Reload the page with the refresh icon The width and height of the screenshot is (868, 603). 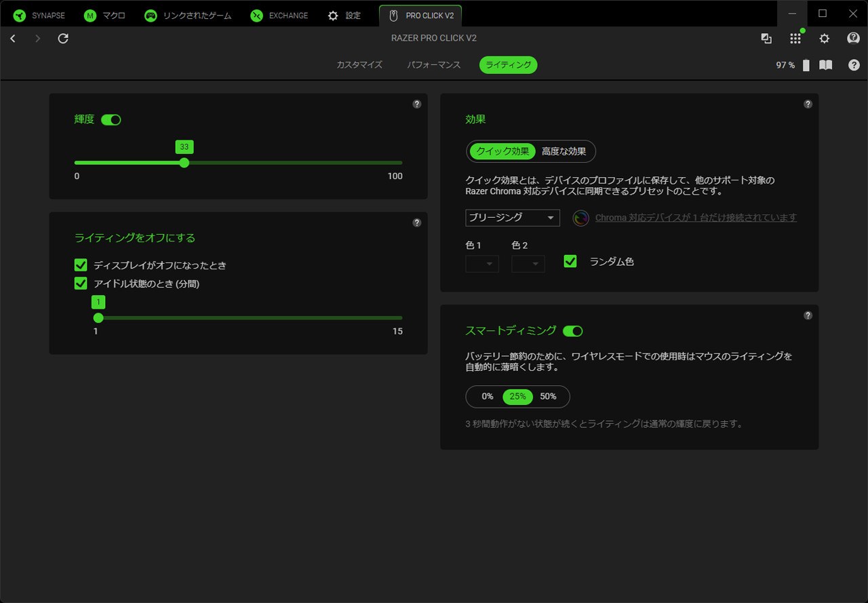(x=62, y=39)
